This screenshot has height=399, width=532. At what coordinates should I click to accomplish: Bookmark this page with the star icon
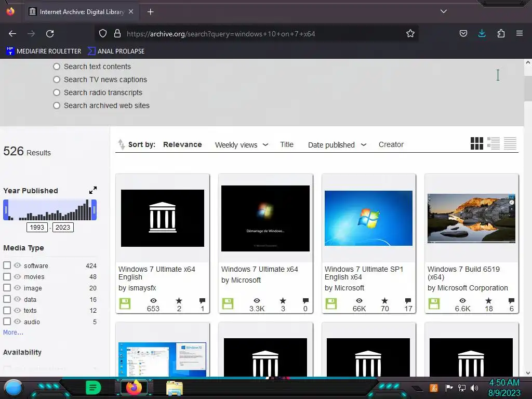coord(410,34)
